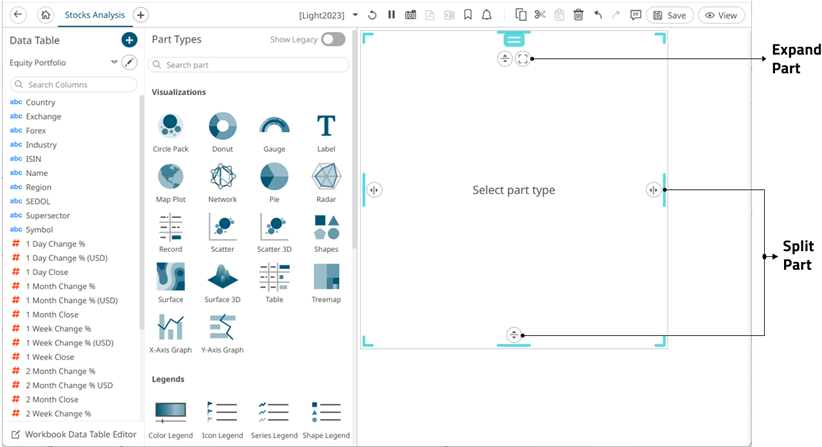The height and width of the screenshot is (447, 822).
Task: Pause real-time updates with pause icon
Action: (x=391, y=15)
